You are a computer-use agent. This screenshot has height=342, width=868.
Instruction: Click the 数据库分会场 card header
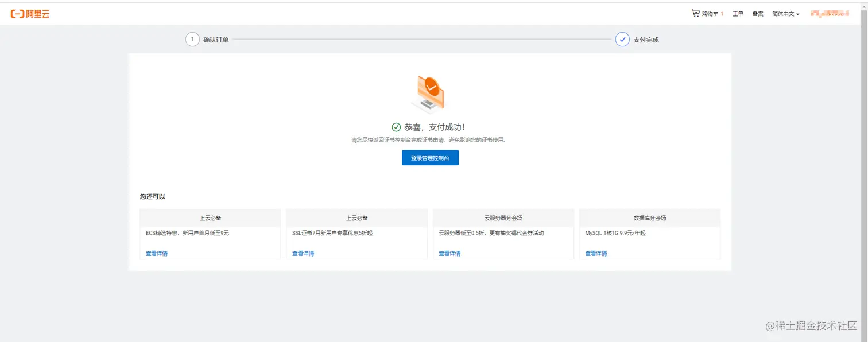[650, 218]
